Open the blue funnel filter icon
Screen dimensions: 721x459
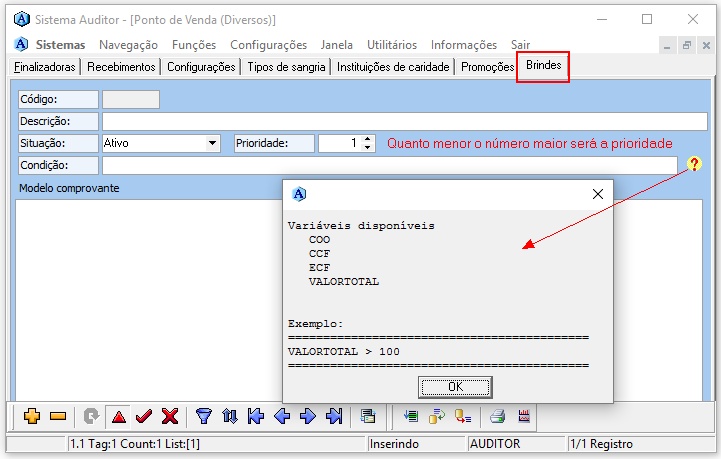(x=204, y=416)
